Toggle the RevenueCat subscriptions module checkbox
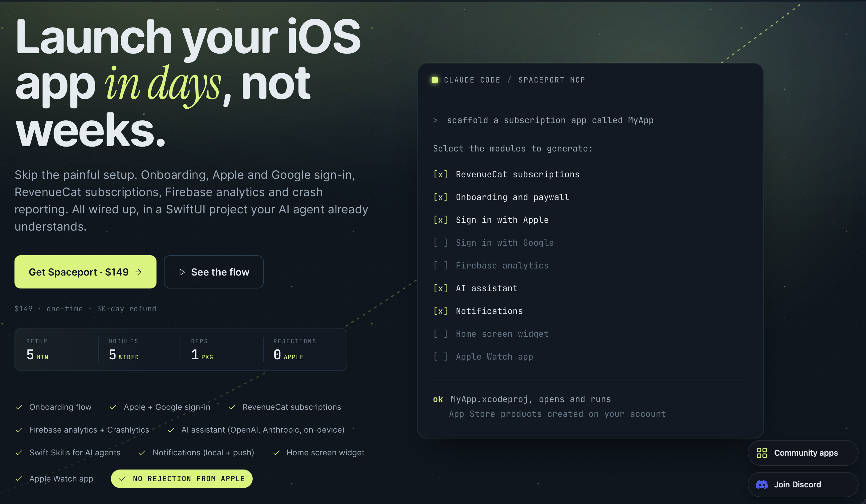Image resolution: width=866 pixels, height=504 pixels. coord(440,174)
